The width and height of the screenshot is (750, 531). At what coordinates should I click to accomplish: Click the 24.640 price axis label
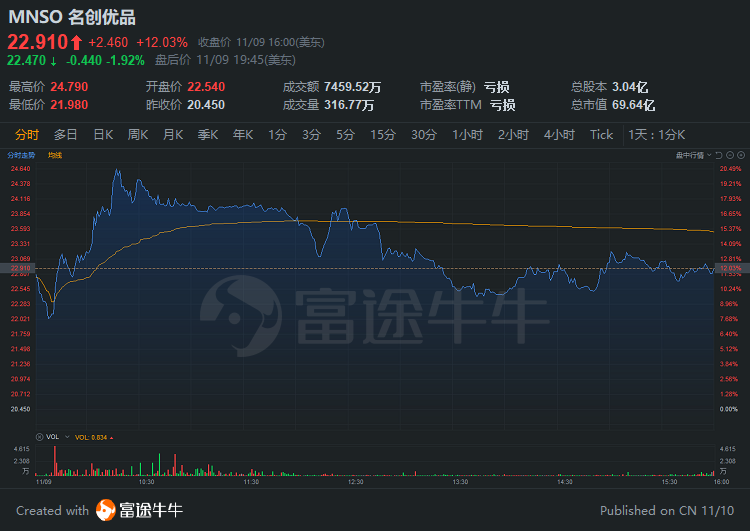(21, 168)
